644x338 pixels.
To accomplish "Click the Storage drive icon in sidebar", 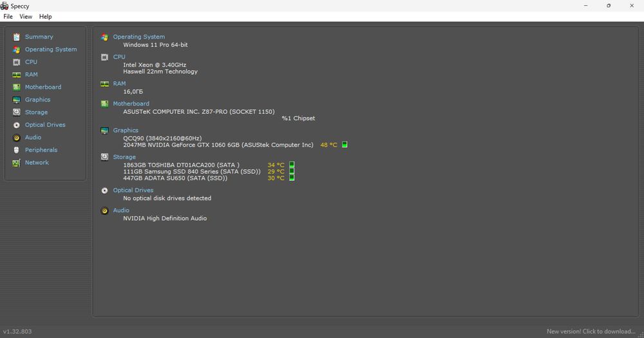I will click(17, 112).
